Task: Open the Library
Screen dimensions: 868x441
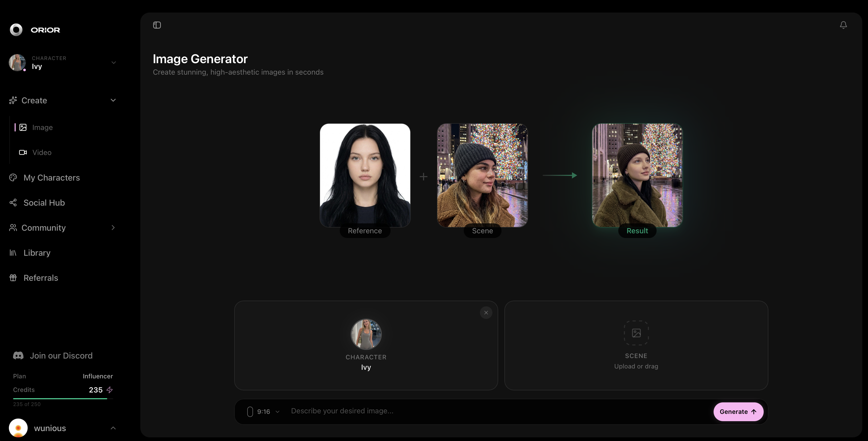Action: click(x=37, y=253)
